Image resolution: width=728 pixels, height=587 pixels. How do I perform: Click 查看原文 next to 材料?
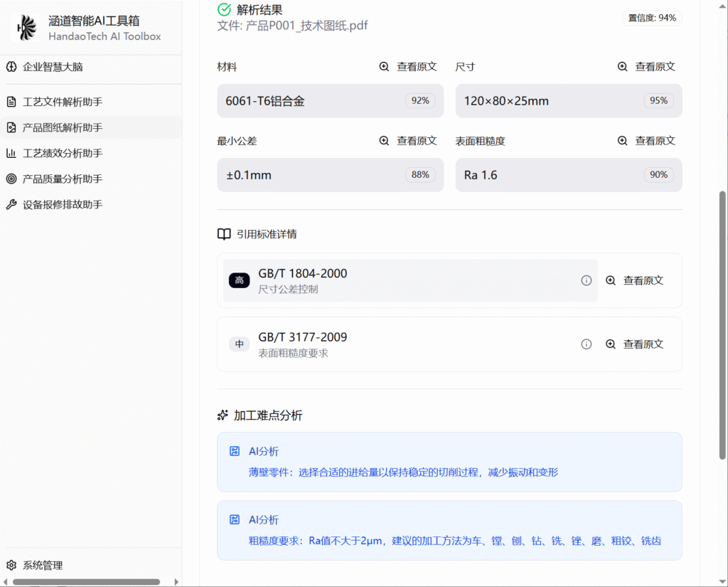pyautogui.click(x=416, y=67)
